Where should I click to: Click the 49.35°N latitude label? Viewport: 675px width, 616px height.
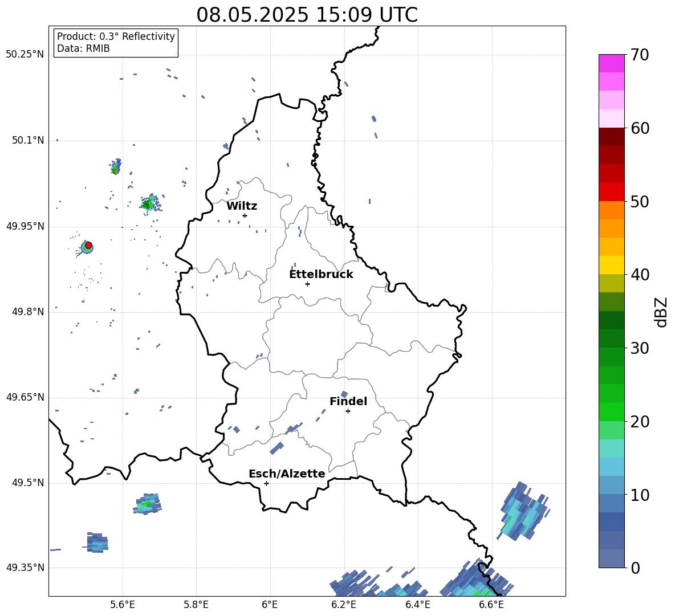[x=25, y=568]
